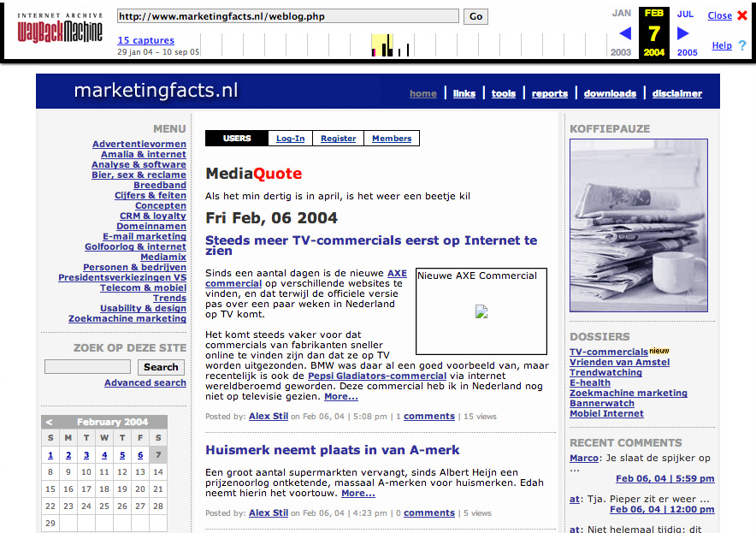Open the Log-In tab
756x533 pixels.
pyautogui.click(x=290, y=139)
